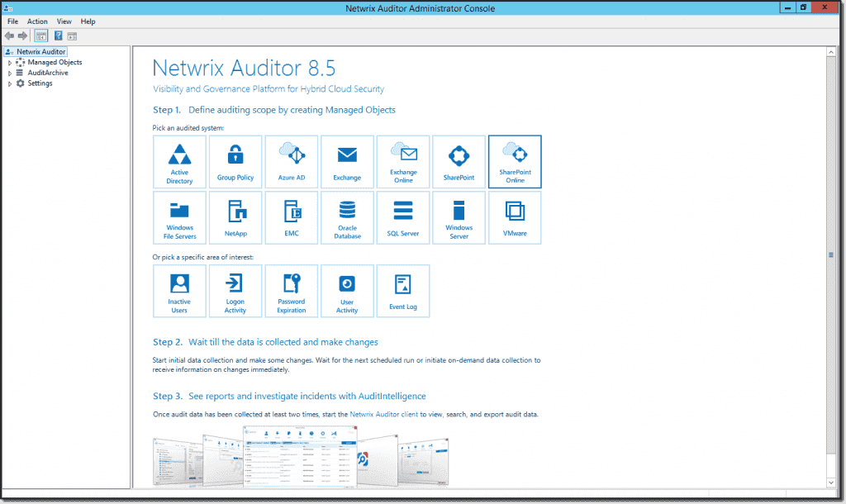Open the Event Log tile

click(403, 291)
